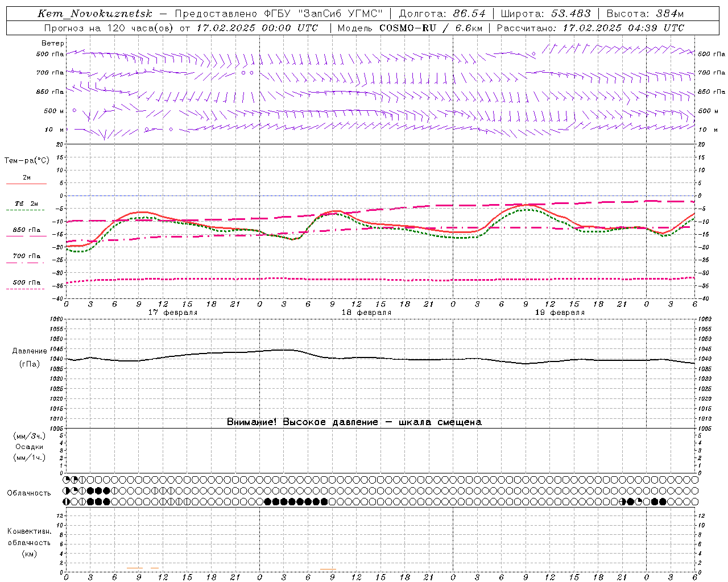Click the left '500 м' wind level label

click(x=54, y=111)
